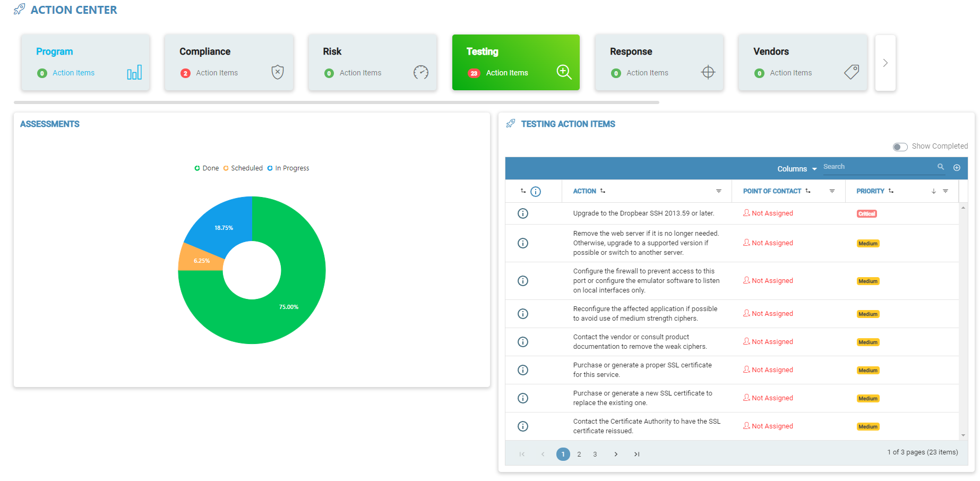The width and height of the screenshot is (980, 481).
Task: Open info for the Dropbear SSH upgrade item
Action: click(523, 213)
